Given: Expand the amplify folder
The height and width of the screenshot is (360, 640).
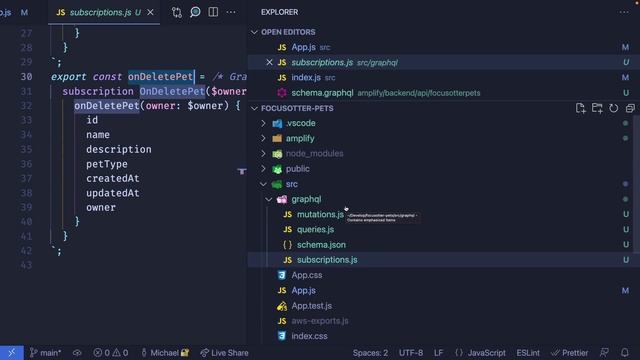Looking at the screenshot, I should [x=263, y=138].
